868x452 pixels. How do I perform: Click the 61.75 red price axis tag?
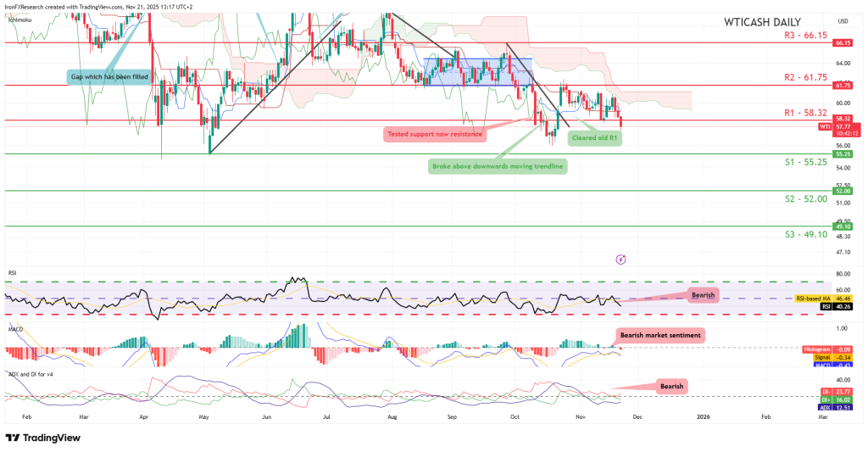click(x=843, y=85)
